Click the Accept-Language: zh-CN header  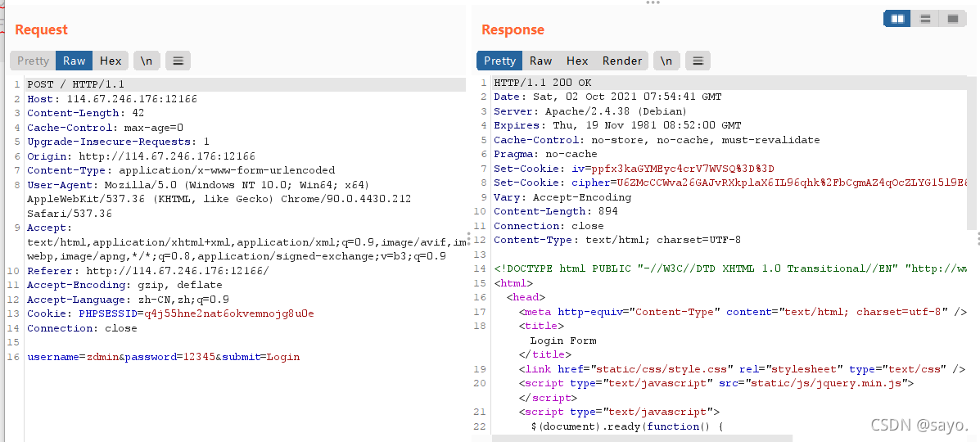coord(128,300)
